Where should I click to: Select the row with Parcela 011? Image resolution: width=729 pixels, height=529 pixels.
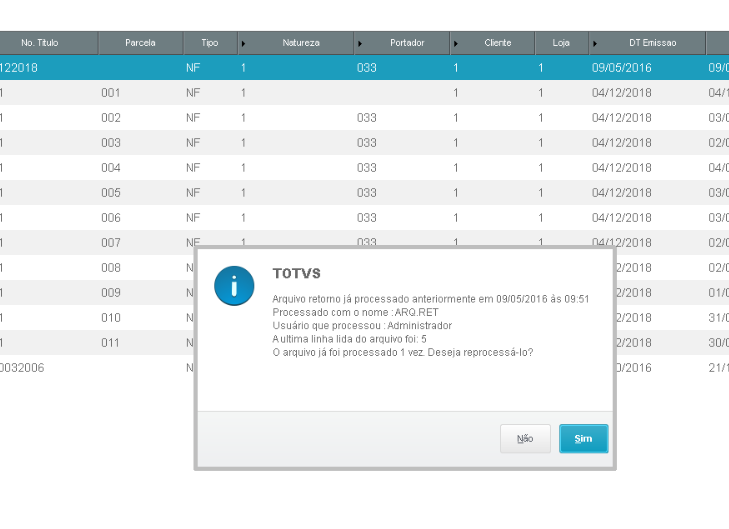coord(97,343)
